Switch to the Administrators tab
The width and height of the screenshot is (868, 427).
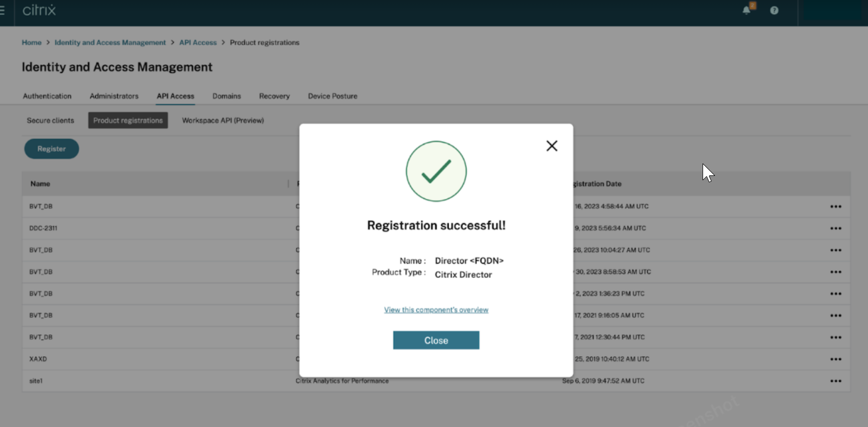pos(114,96)
